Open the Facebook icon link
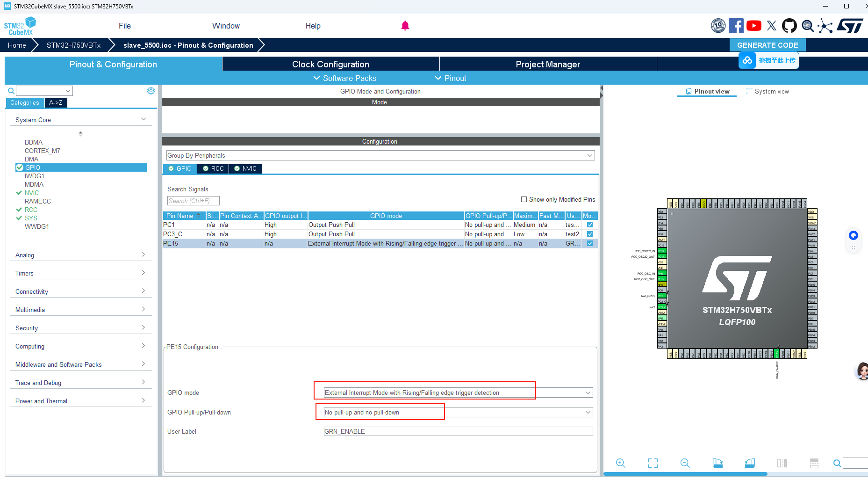 coord(736,26)
